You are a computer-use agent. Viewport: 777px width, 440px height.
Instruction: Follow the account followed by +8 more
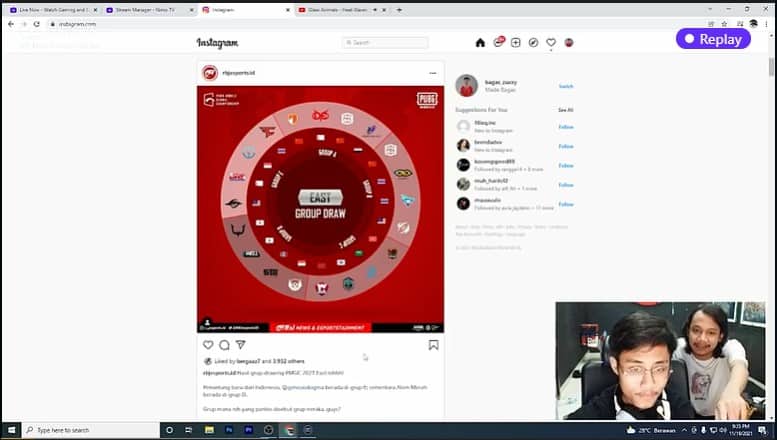[x=566, y=165]
